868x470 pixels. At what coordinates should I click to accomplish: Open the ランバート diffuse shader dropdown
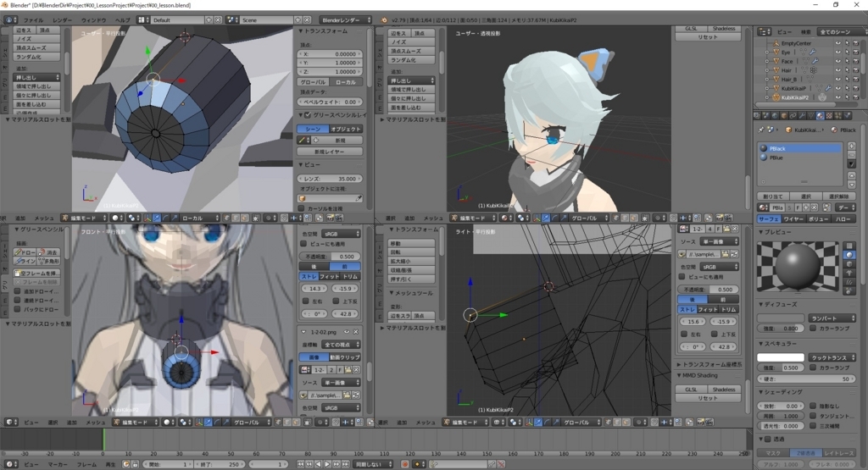832,318
